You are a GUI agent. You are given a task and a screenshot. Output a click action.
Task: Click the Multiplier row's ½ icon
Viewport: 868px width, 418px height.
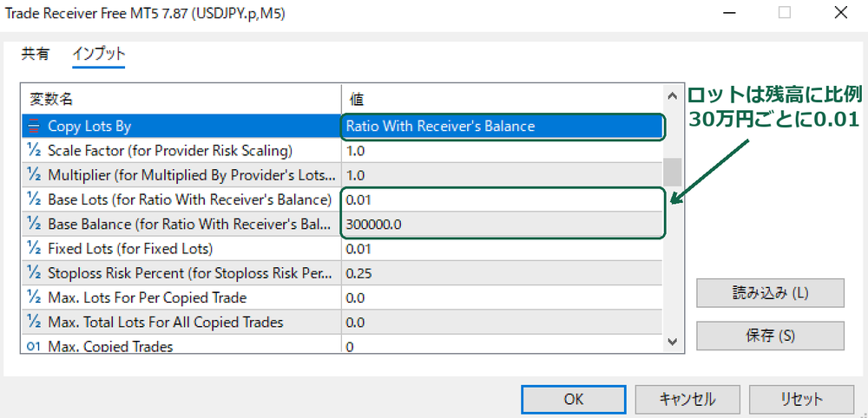pos(34,175)
